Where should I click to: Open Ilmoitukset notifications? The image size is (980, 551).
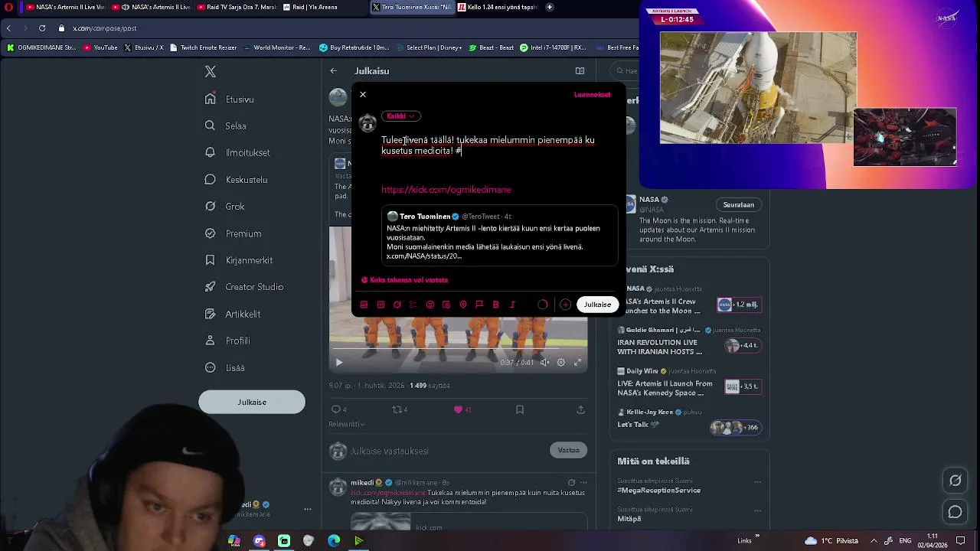coord(238,153)
